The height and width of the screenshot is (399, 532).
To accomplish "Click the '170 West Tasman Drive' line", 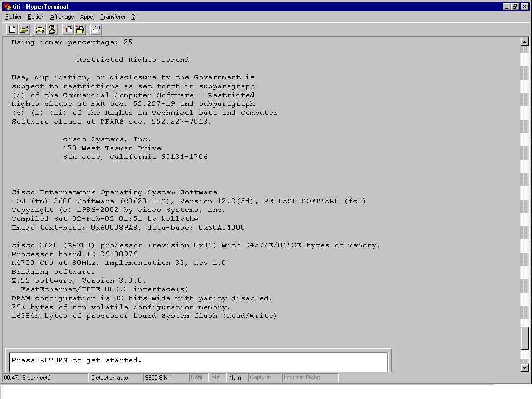I will [112, 148].
